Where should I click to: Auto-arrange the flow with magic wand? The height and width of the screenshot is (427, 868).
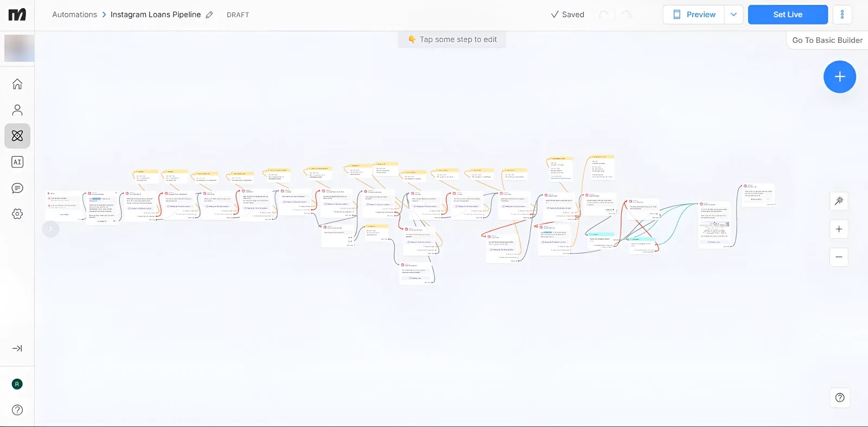839,201
